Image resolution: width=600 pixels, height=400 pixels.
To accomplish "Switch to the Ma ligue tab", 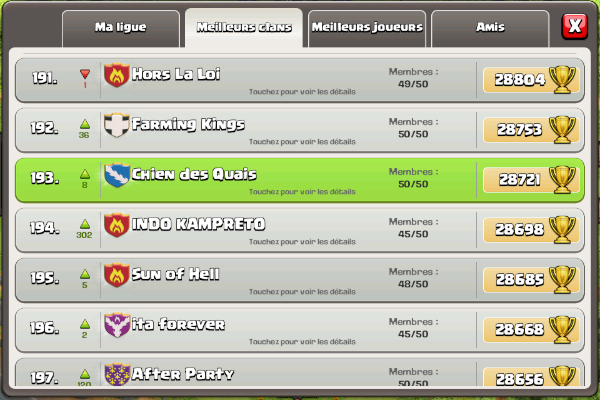I will [121, 29].
